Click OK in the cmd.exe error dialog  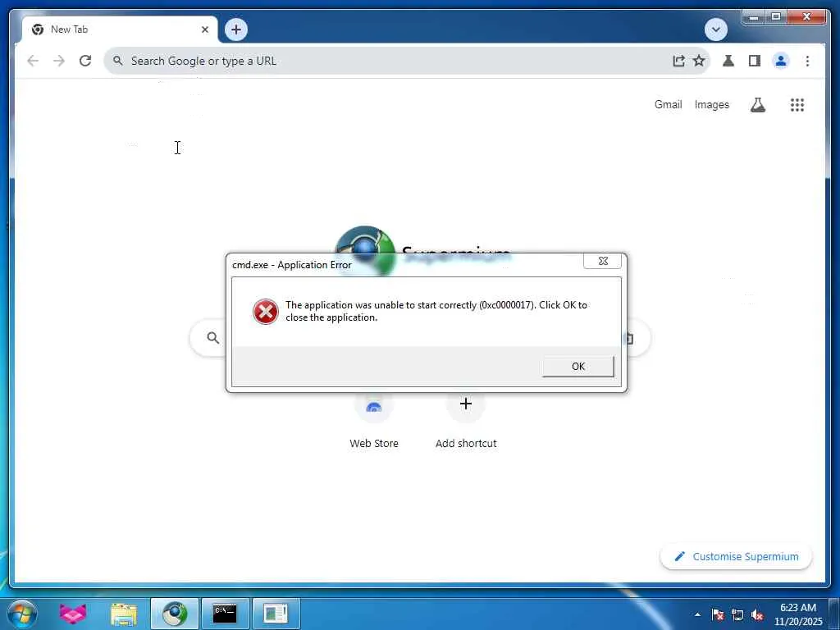coord(578,367)
